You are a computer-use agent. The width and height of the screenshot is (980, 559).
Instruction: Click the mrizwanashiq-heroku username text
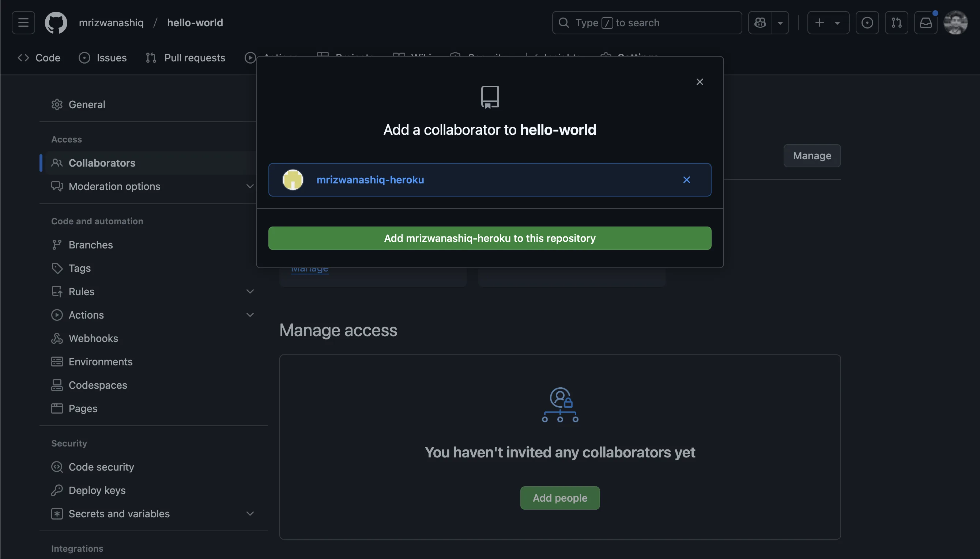370,180
